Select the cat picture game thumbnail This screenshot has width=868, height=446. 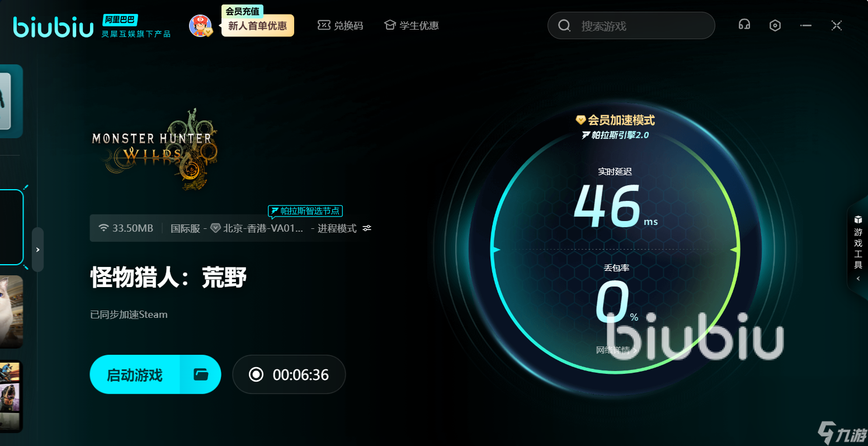tap(11, 312)
